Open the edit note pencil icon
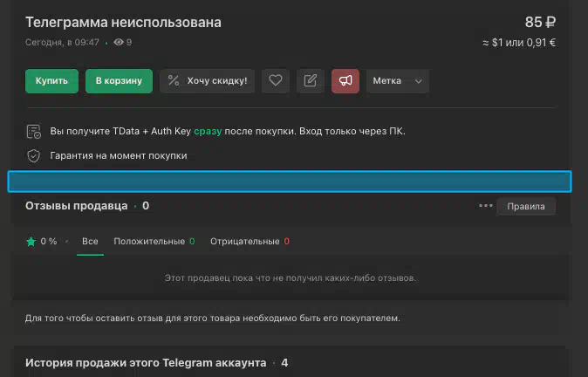Screen dimensions: 588x377 [311, 81]
